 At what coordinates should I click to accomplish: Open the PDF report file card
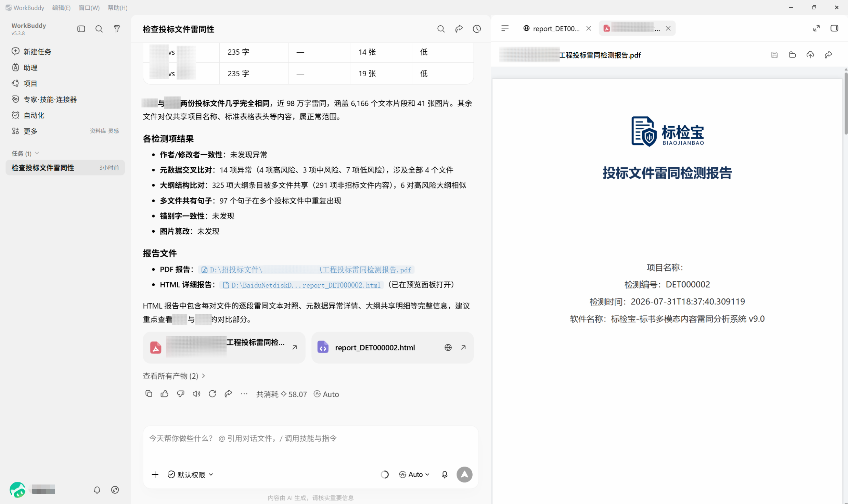pyautogui.click(x=224, y=348)
